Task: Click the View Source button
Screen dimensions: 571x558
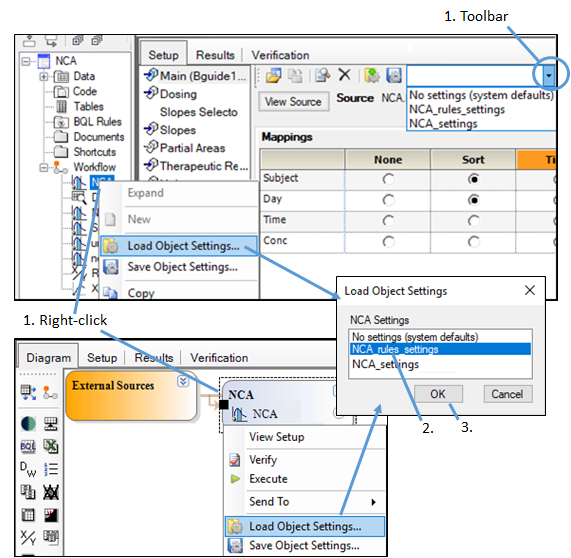Action: pyautogui.click(x=293, y=102)
